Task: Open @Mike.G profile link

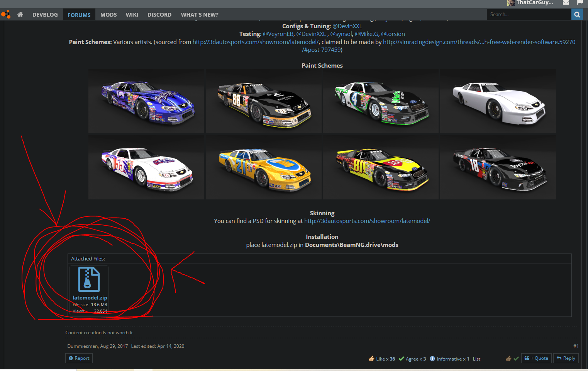Action: point(366,34)
